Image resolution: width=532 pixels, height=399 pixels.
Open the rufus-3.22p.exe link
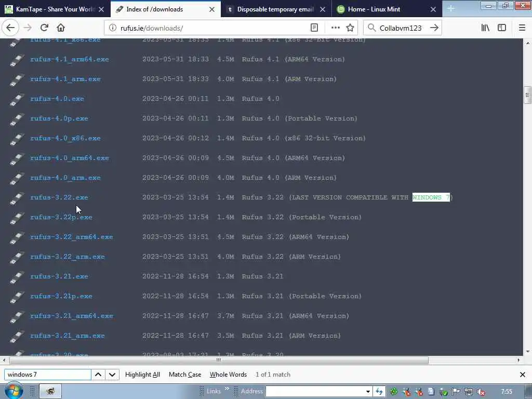[61, 217]
